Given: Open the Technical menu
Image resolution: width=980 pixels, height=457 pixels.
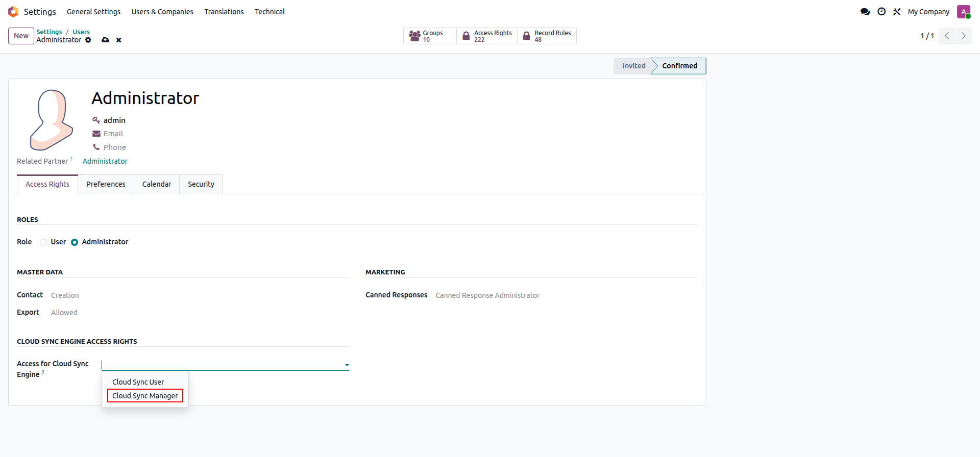Looking at the screenshot, I should point(269,12).
